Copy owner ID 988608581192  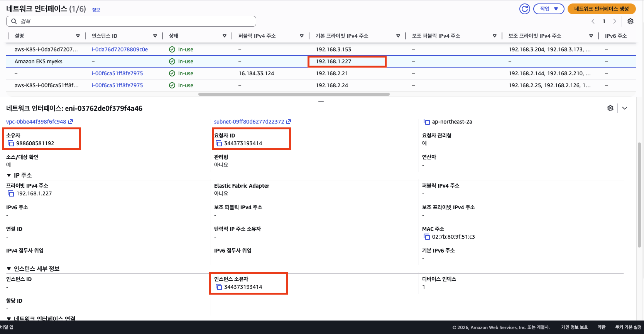11,143
